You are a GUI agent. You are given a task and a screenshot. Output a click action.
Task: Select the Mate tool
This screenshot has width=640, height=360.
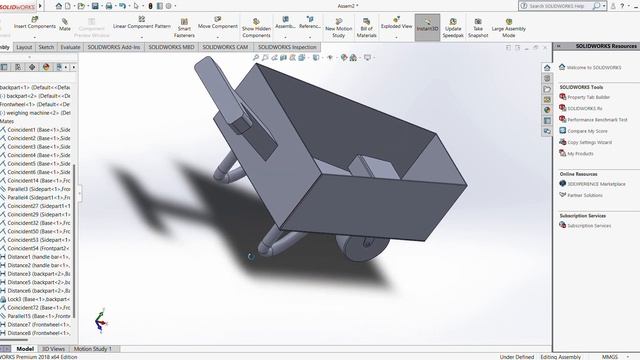(65, 24)
